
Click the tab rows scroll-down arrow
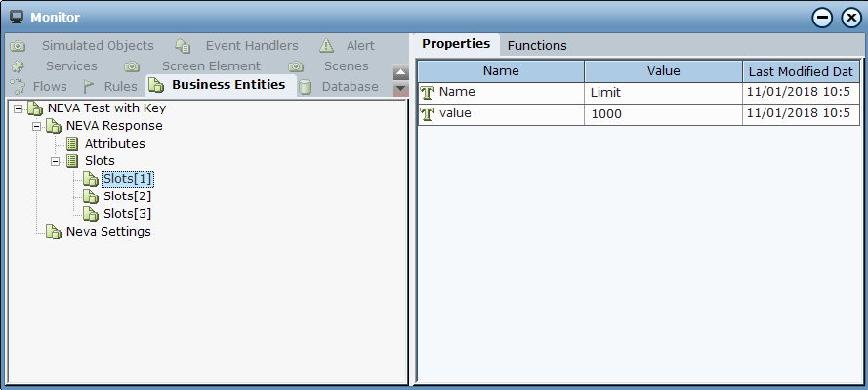[400, 89]
